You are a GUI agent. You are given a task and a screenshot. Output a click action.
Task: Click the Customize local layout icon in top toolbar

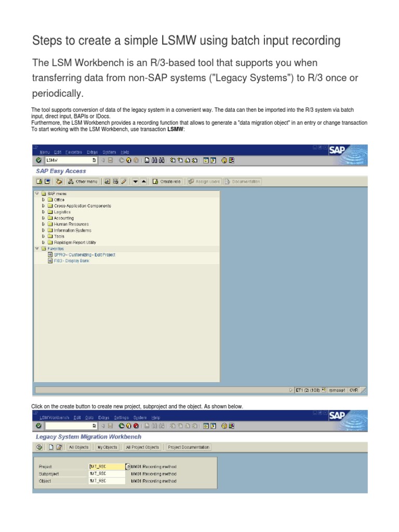click(x=232, y=161)
